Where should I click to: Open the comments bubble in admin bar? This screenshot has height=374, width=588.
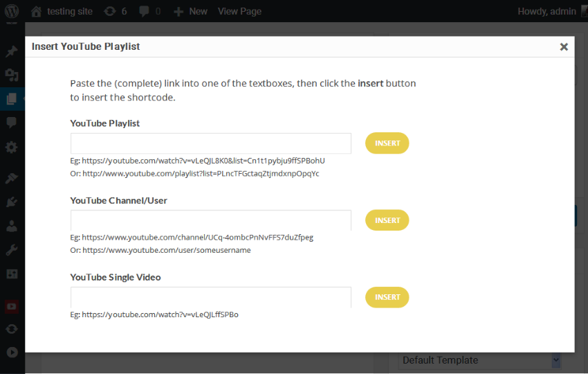[x=149, y=11]
